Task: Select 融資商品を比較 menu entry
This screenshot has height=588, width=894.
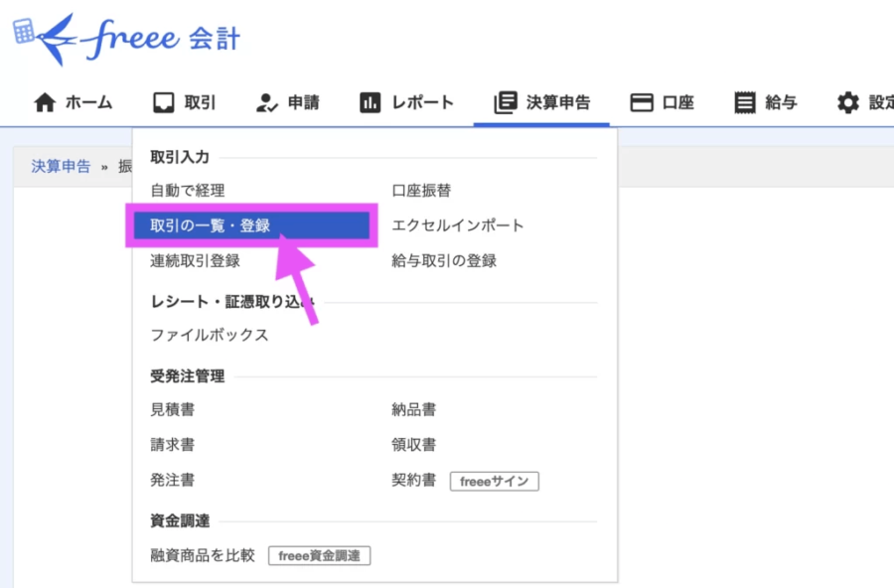Action: (x=203, y=555)
